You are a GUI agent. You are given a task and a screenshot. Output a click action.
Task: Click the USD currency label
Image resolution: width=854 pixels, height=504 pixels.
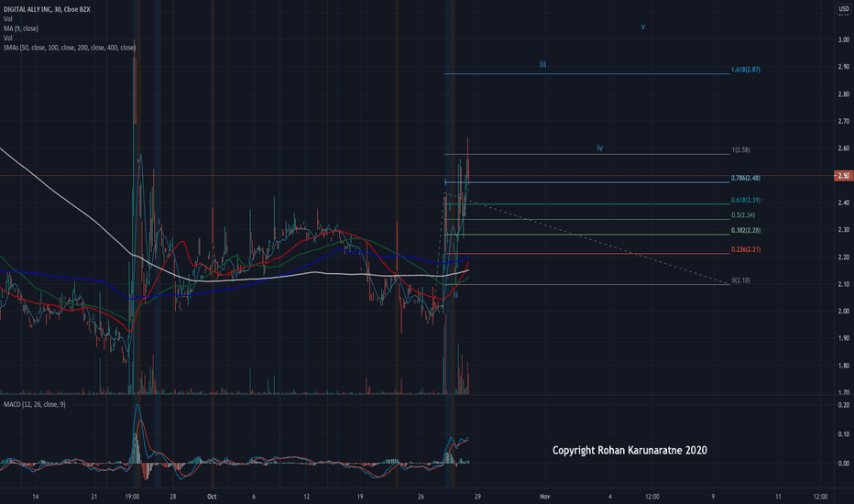click(x=843, y=9)
